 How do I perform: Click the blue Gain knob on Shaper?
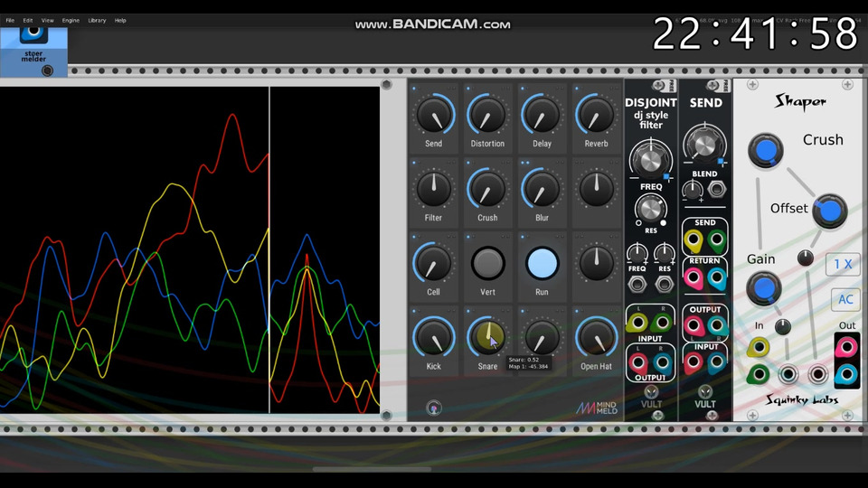pyautogui.click(x=764, y=288)
